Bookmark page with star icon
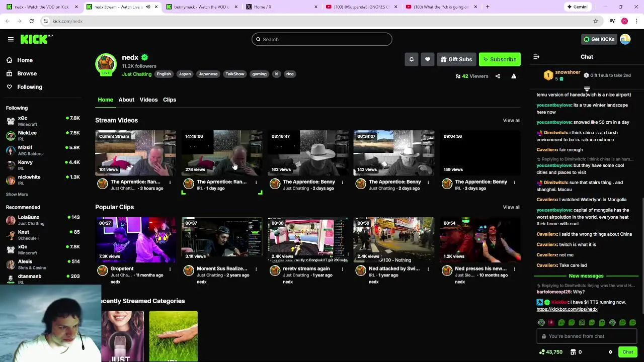 pos(596,21)
